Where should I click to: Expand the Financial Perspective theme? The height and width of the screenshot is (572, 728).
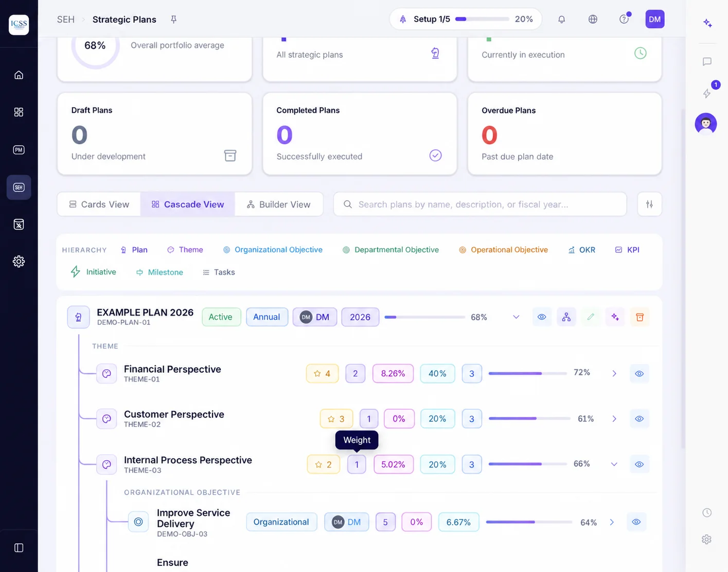tap(614, 374)
